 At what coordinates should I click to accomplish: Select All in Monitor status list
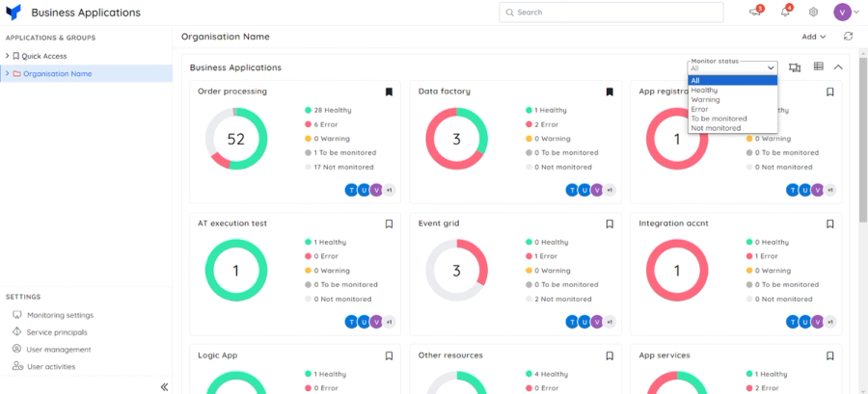point(732,81)
